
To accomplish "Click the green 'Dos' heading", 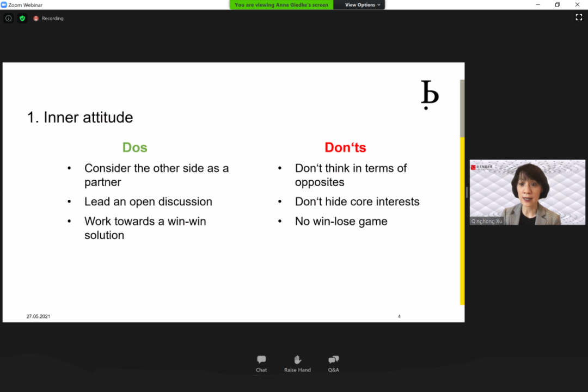I will [x=134, y=148].
